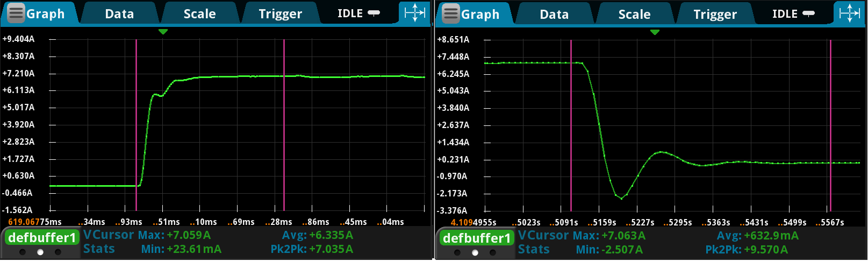The height and width of the screenshot is (261, 868).
Task: Switch to the Data tab on the left screen
Action: point(119,14)
